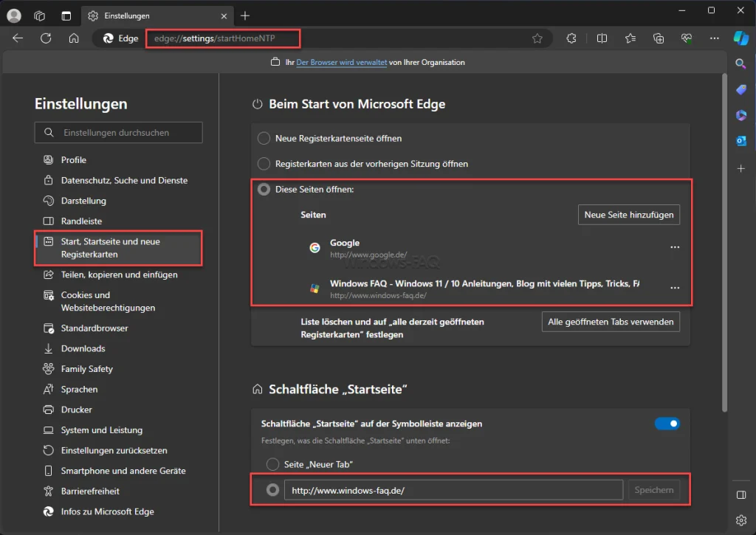756x535 pixels.
Task: Add a sidebar app with the plus icon
Action: 741,169
